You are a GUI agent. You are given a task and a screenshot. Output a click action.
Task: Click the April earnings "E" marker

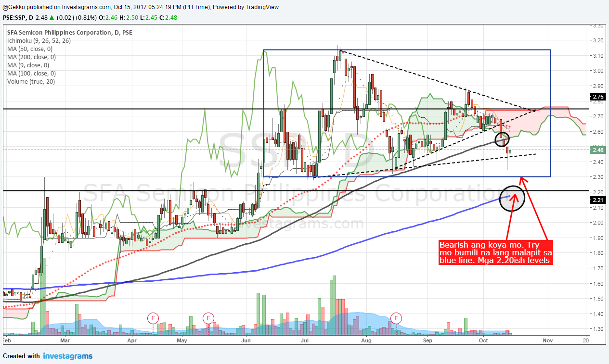153,318
